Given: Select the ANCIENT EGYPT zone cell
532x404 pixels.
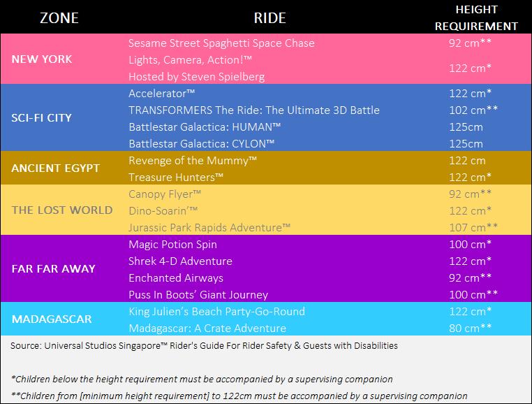Looking at the screenshot, I should pyautogui.click(x=56, y=168).
